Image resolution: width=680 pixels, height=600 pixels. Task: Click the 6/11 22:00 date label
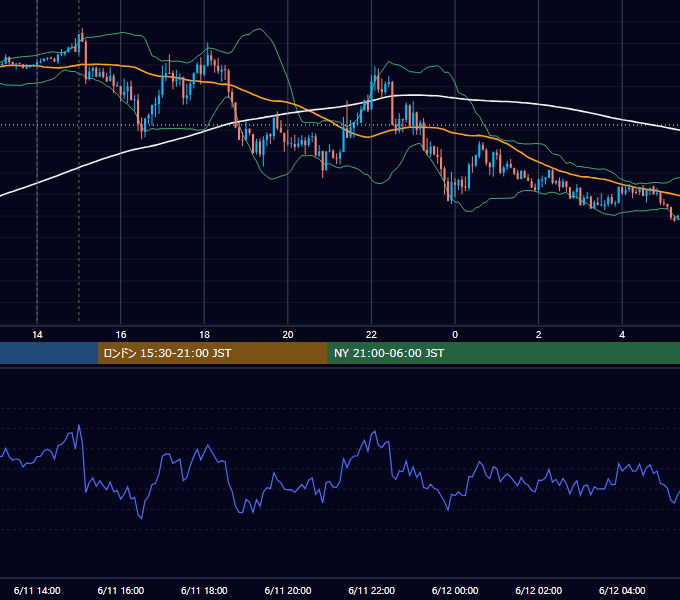(x=372, y=590)
